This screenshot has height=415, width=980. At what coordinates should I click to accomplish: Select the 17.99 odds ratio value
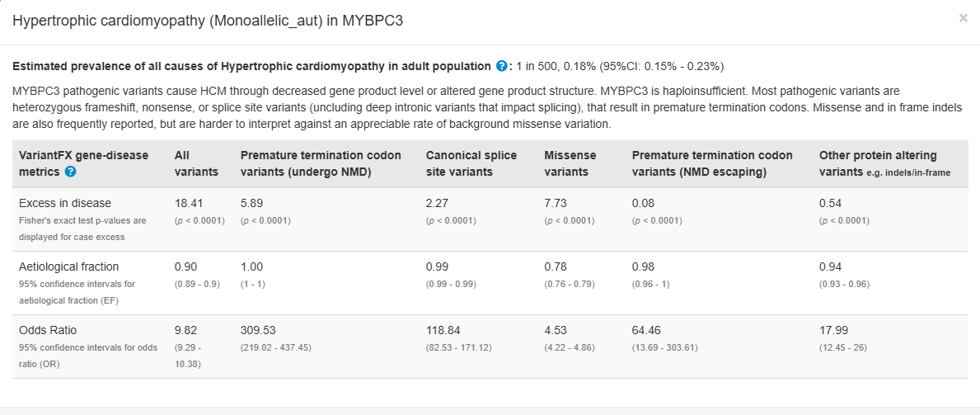(x=833, y=330)
